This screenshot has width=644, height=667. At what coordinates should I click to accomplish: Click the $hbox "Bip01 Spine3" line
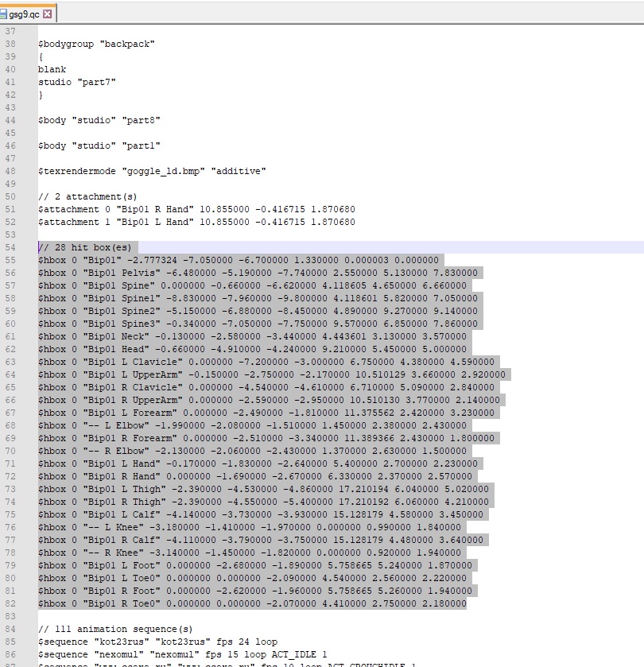pyautogui.click(x=258, y=324)
